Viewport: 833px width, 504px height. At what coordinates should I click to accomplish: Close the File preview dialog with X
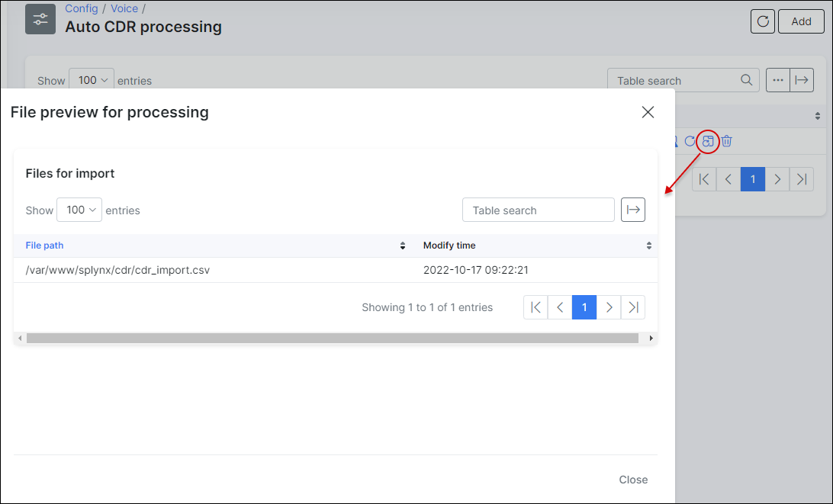[648, 112]
